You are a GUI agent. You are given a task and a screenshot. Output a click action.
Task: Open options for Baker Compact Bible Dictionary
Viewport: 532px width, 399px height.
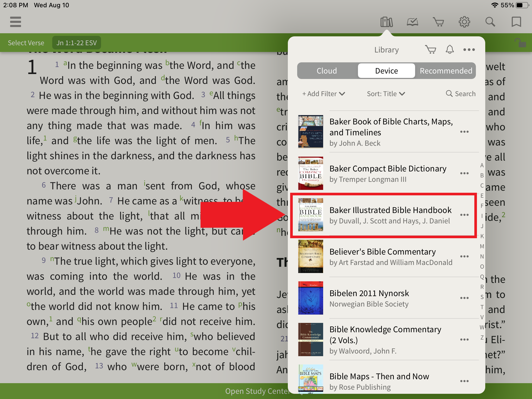tap(464, 173)
